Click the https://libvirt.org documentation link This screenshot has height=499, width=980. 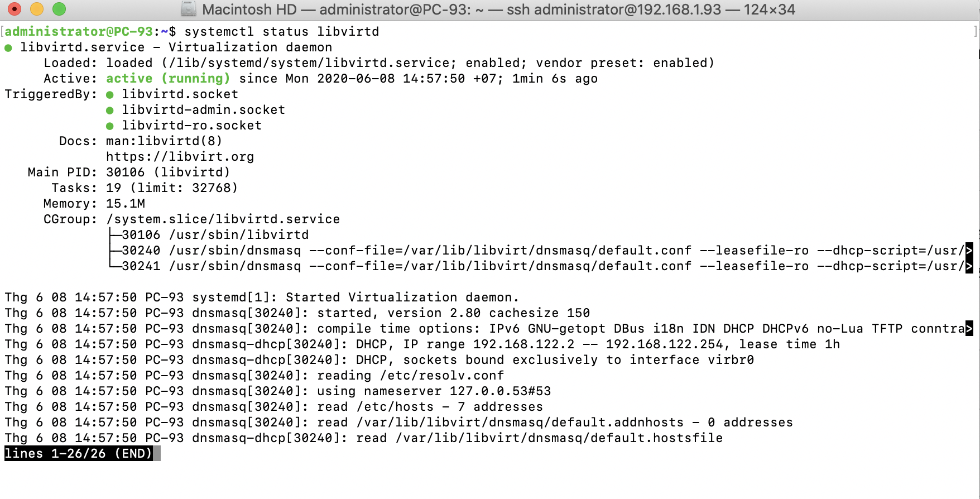180,157
